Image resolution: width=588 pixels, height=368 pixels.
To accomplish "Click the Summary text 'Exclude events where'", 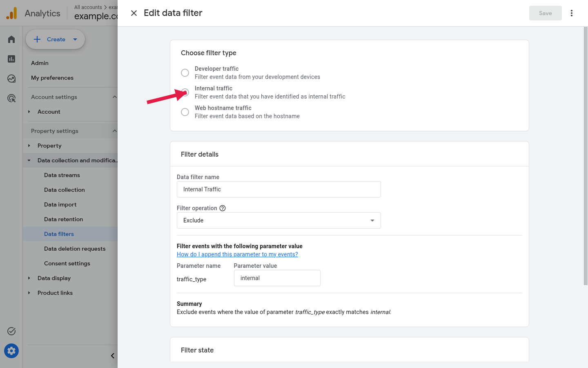I will pos(284,312).
